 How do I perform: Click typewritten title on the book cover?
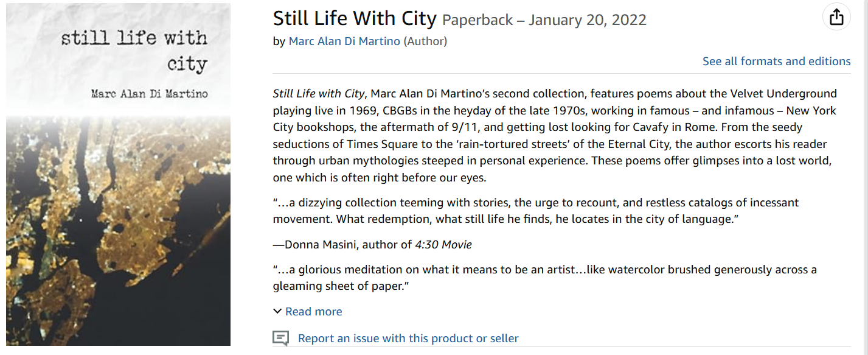tap(135, 50)
